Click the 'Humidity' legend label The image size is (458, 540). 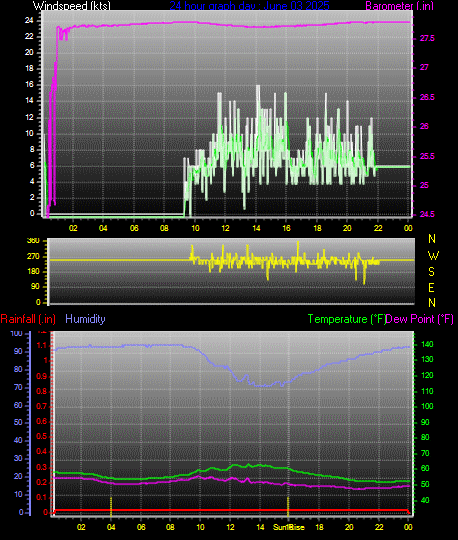(x=85, y=319)
